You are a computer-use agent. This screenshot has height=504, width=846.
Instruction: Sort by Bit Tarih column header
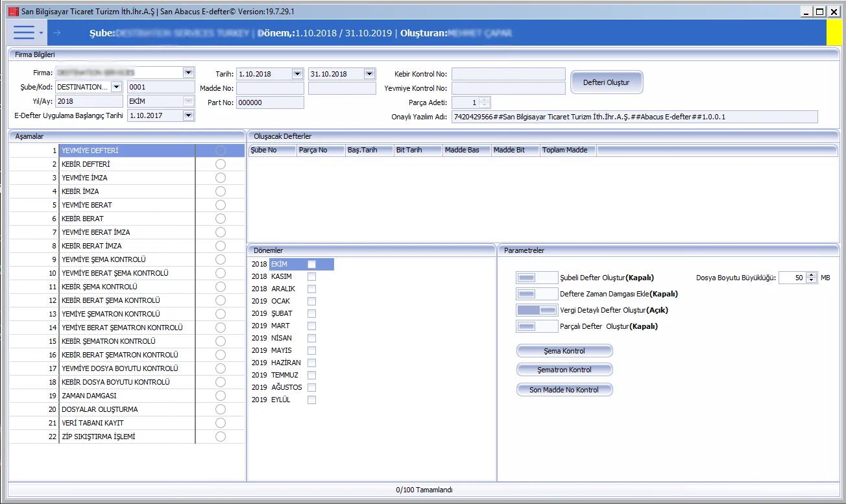(x=418, y=150)
